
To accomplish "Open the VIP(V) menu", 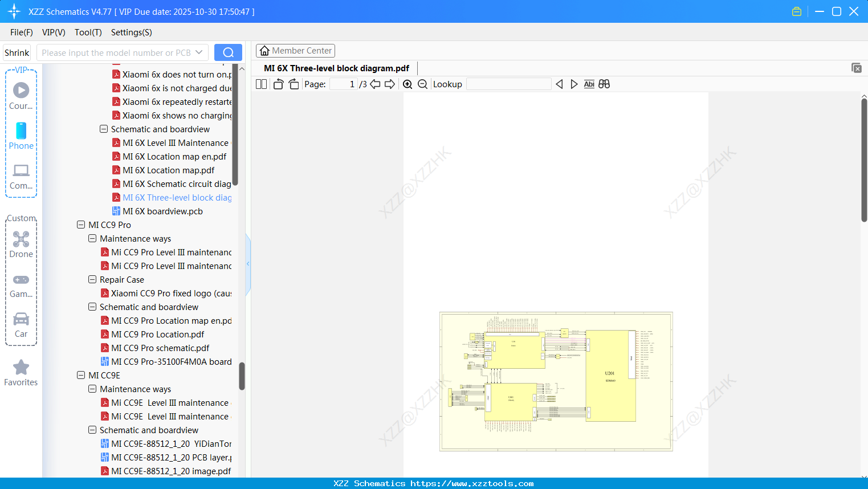I will pos(53,32).
